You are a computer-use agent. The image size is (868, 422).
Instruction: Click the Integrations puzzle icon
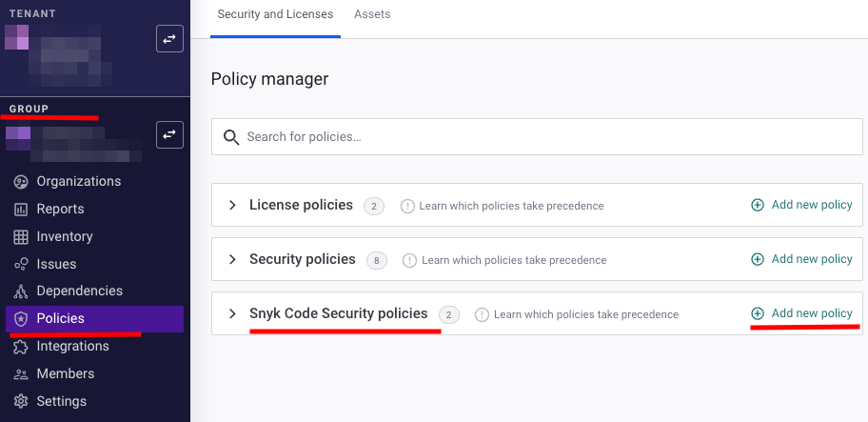pyautogui.click(x=21, y=347)
